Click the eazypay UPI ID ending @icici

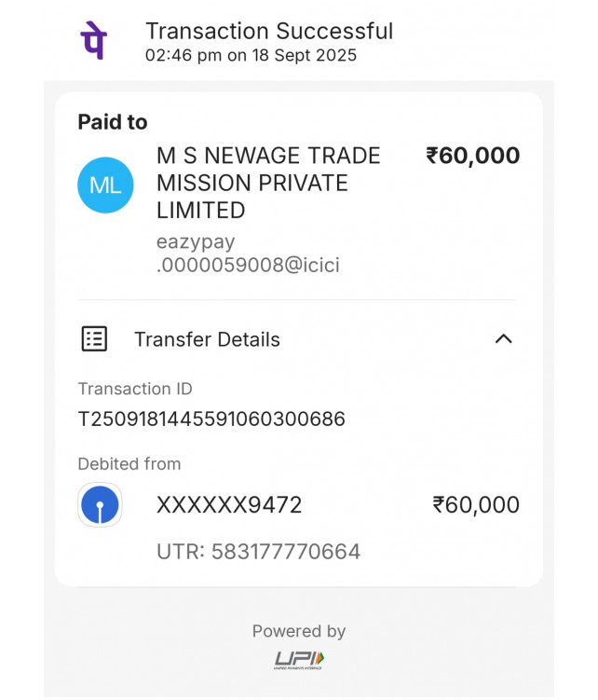248,254
